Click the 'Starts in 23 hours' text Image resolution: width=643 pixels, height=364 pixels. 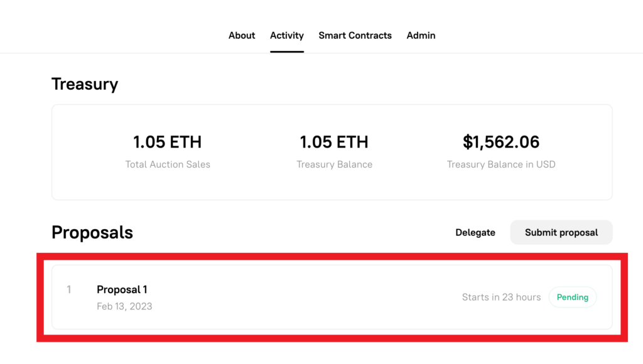click(x=501, y=297)
